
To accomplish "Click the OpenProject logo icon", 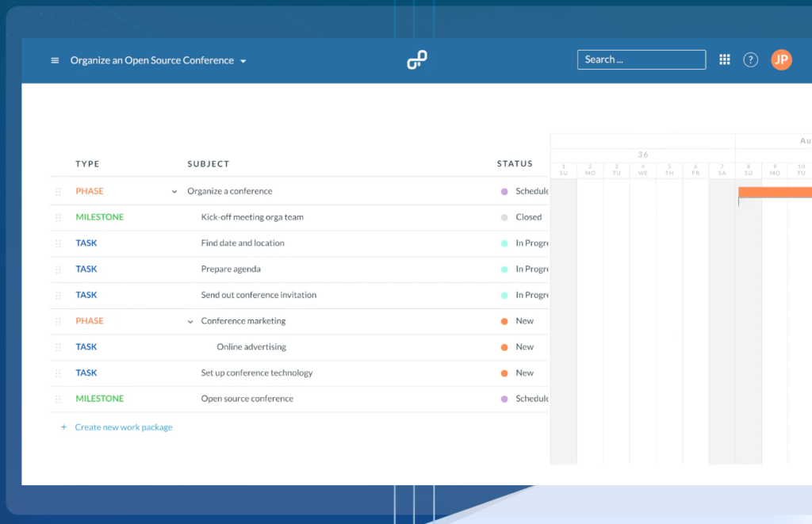I will point(417,60).
